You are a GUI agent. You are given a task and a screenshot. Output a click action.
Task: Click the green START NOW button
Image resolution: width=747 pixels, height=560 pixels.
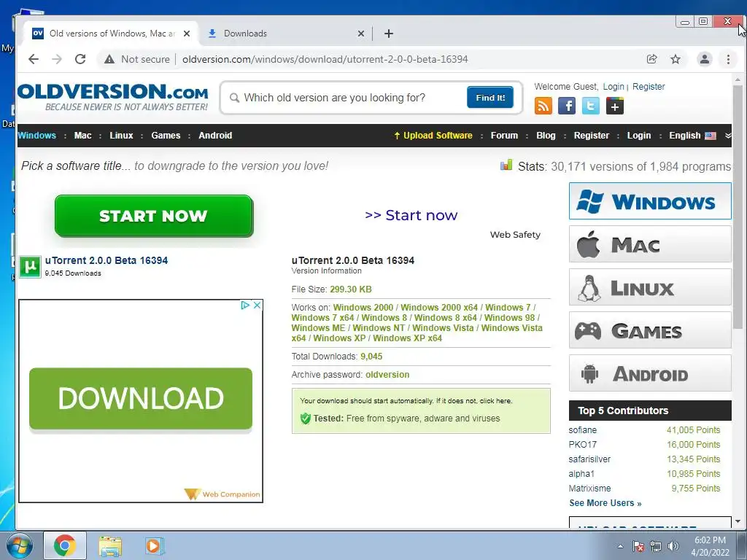[x=154, y=216]
